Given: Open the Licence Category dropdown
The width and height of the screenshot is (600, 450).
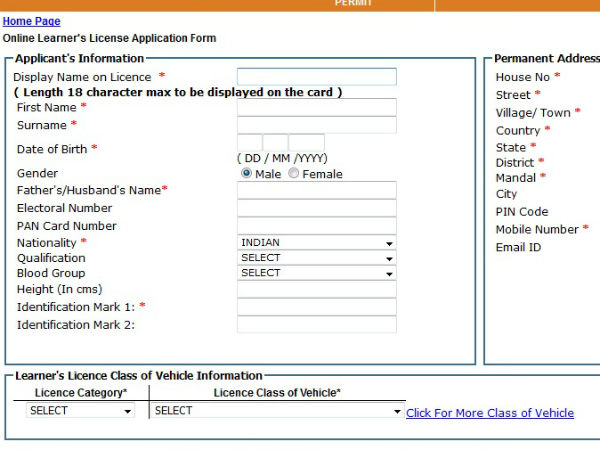Looking at the screenshot, I should point(80,410).
